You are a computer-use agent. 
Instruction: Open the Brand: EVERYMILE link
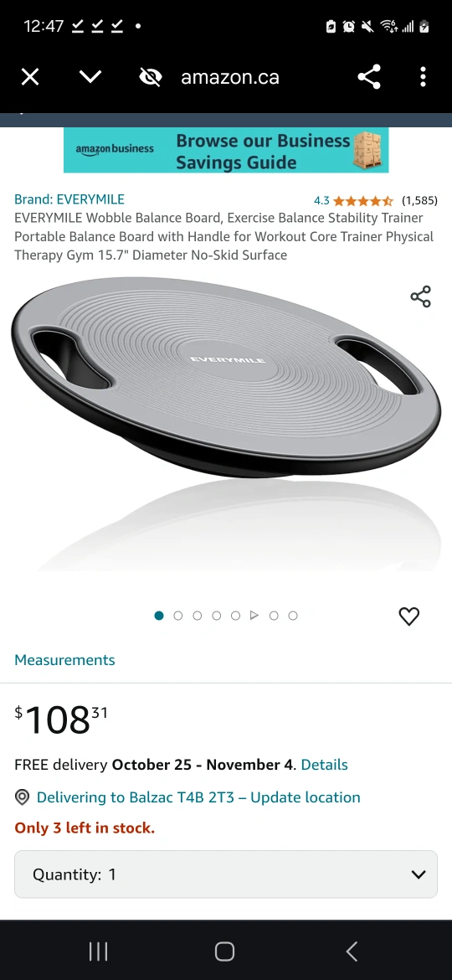click(x=69, y=199)
